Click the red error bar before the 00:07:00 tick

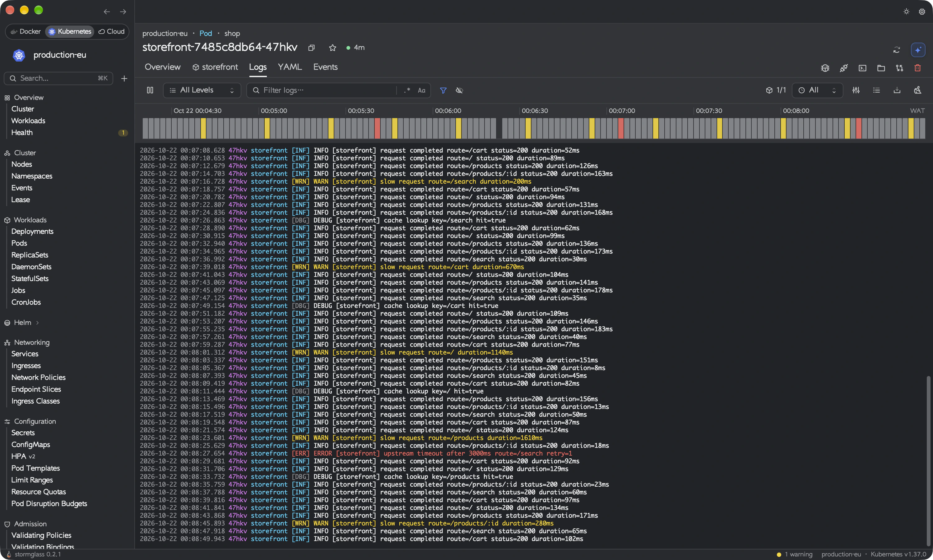tap(621, 128)
